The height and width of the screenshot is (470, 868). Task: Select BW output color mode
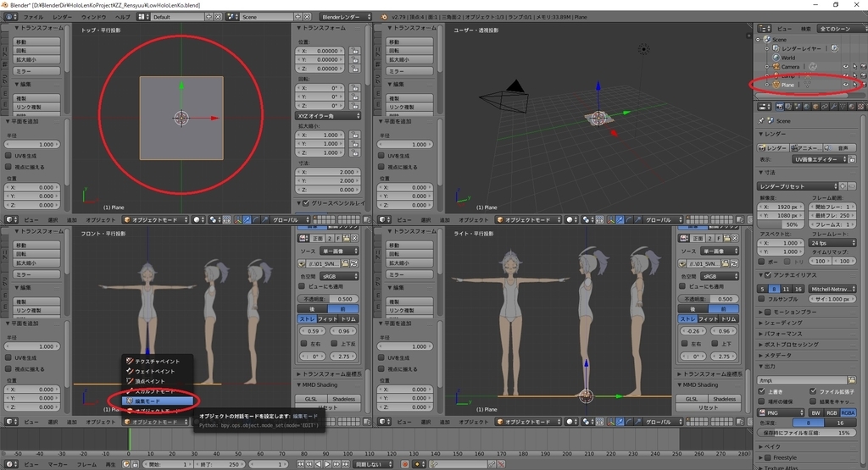[x=816, y=412]
